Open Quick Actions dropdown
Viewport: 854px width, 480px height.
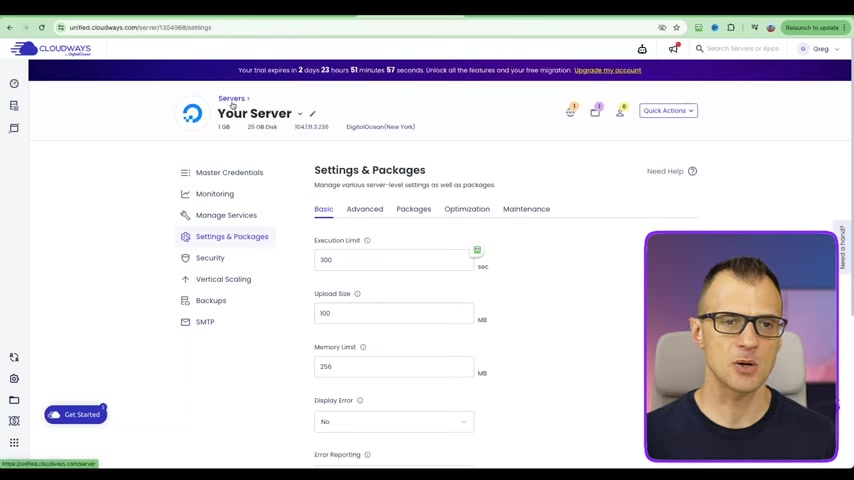click(668, 111)
